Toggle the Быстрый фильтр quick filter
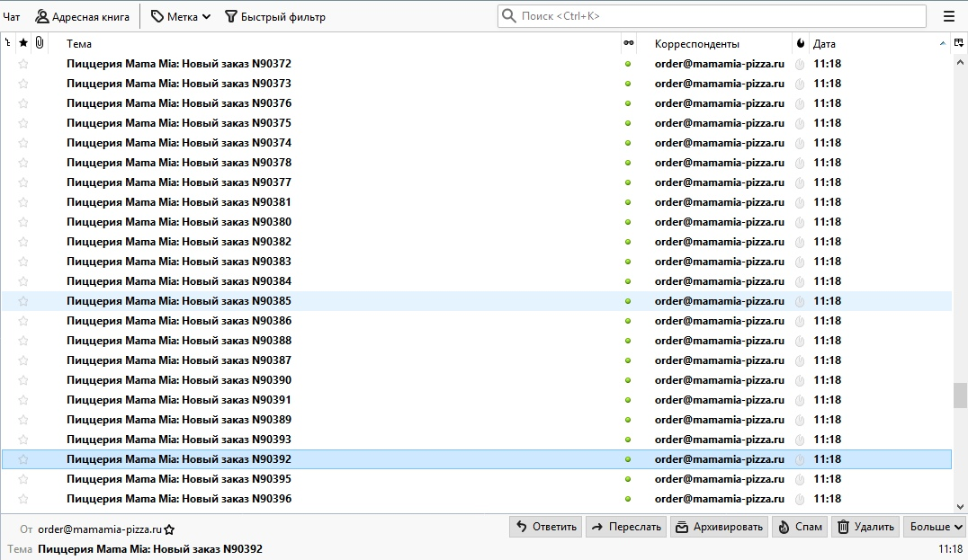 pos(274,17)
